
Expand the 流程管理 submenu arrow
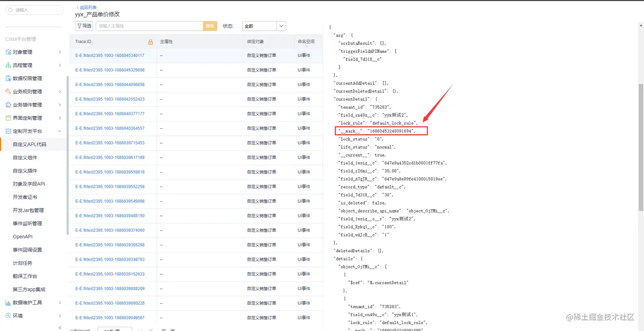click(x=60, y=65)
